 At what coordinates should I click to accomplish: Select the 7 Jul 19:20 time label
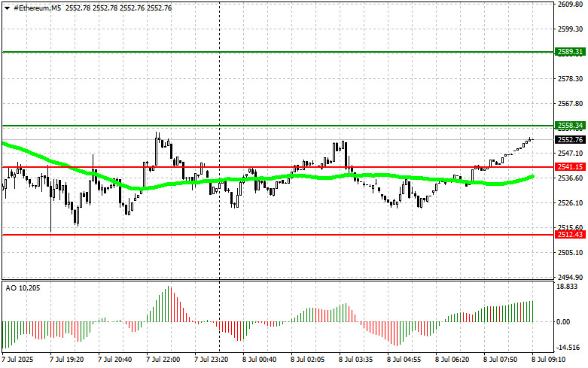[67, 360]
